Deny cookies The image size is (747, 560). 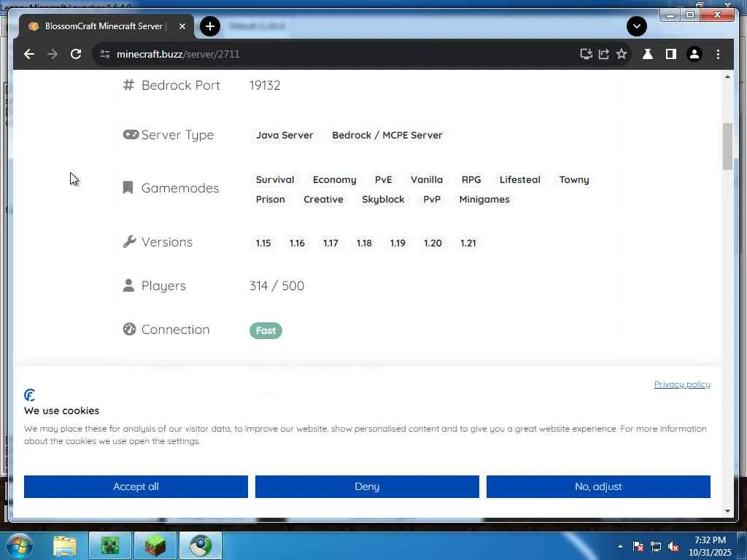(x=367, y=486)
